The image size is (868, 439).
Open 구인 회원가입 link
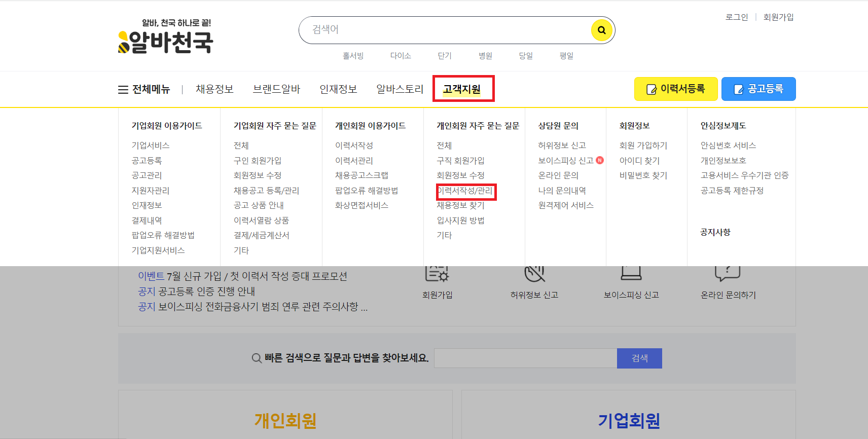(258, 161)
